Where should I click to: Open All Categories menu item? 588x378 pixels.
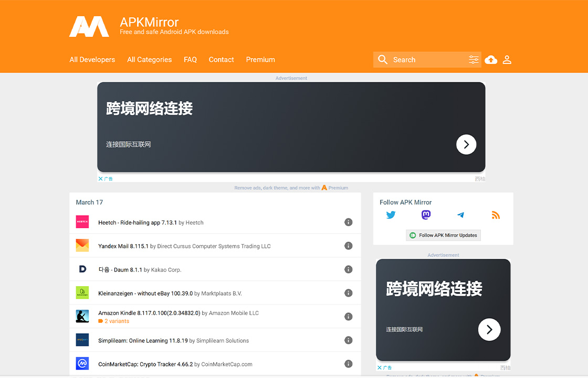[x=149, y=60]
